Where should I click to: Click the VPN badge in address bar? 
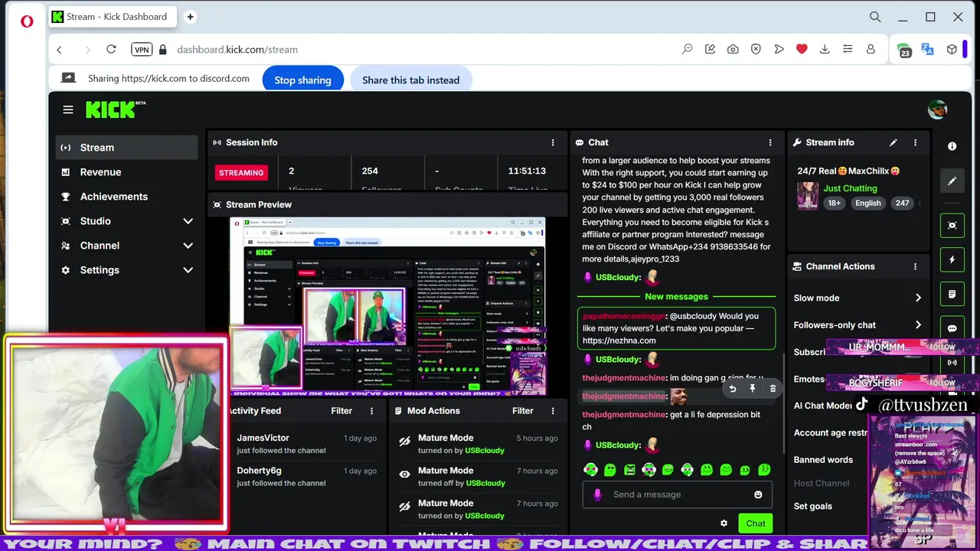tap(142, 49)
